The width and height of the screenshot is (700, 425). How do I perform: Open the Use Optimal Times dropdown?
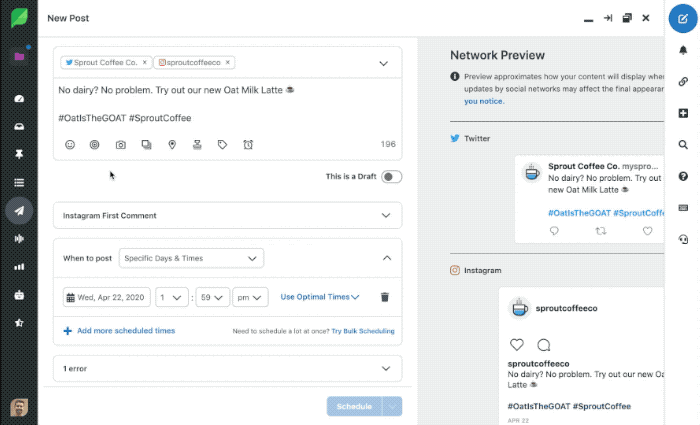point(320,297)
